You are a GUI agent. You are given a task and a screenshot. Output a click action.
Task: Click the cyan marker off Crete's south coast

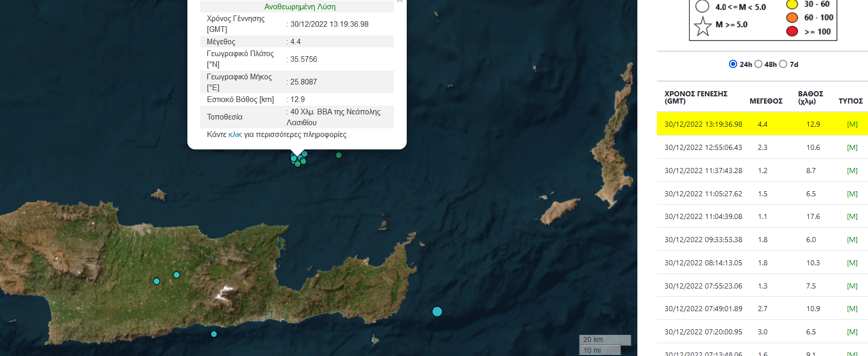coord(214,334)
